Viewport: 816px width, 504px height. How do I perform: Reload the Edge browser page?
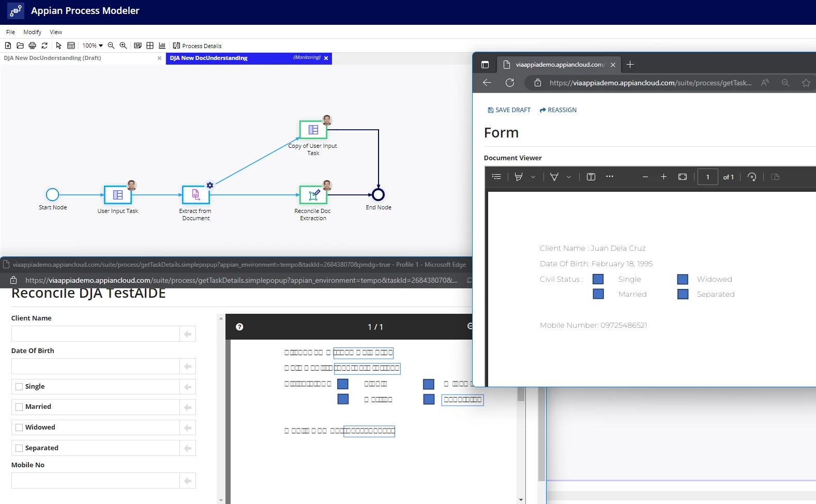510,83
